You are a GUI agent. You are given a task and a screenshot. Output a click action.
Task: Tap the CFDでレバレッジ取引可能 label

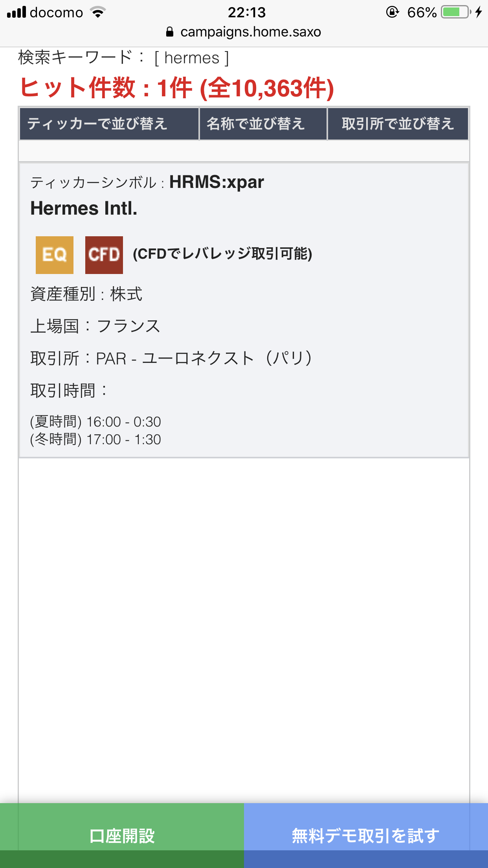(x=222, y=254)
